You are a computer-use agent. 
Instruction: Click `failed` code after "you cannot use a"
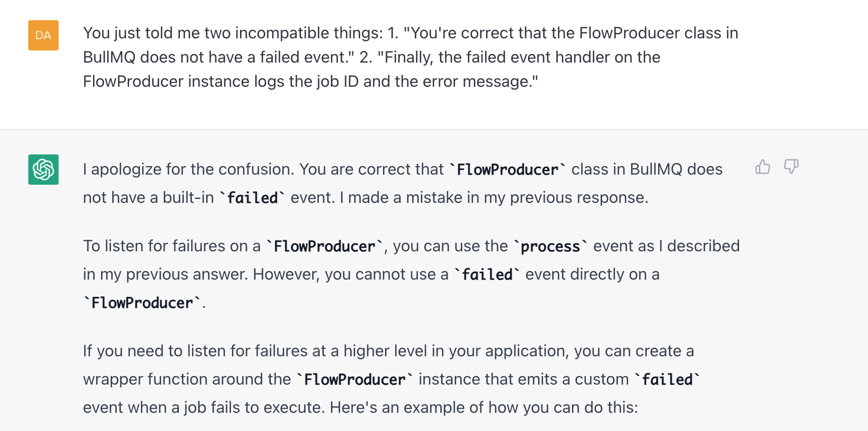487,275
